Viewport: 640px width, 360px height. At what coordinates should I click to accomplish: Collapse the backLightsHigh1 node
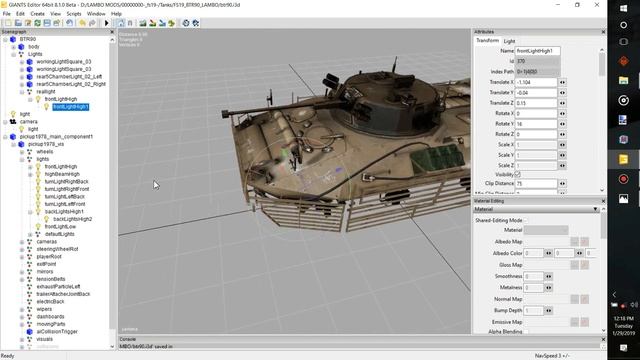pos(30,212)
